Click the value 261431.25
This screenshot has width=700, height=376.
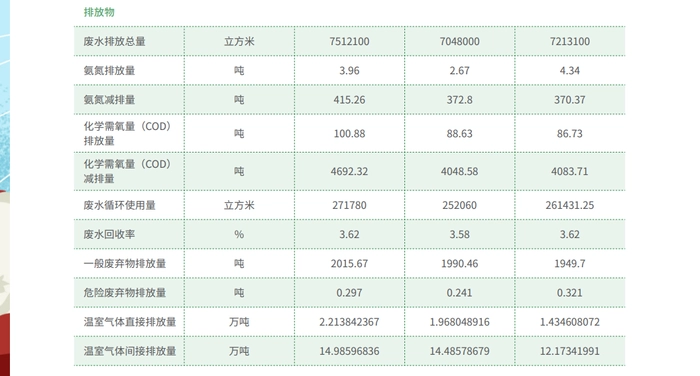(x=570, y=205)
